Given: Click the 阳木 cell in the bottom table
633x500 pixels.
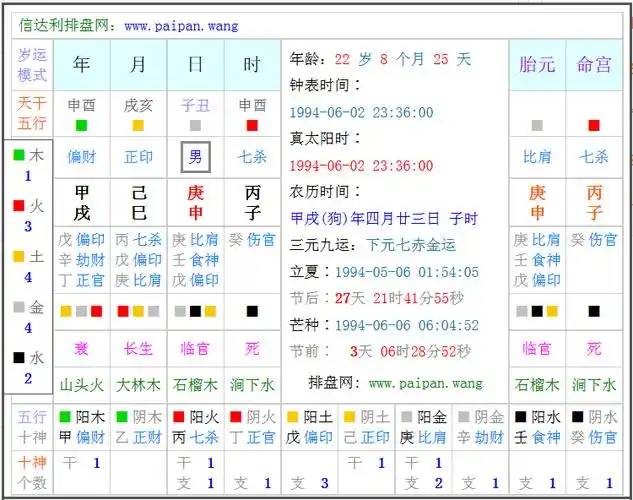Looking at the screenshot, I should coord(82,417).
